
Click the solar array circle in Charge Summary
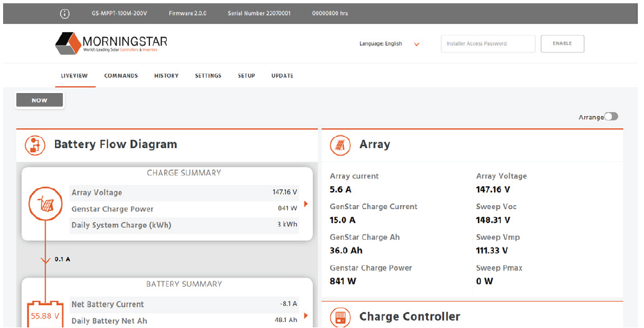44,204
